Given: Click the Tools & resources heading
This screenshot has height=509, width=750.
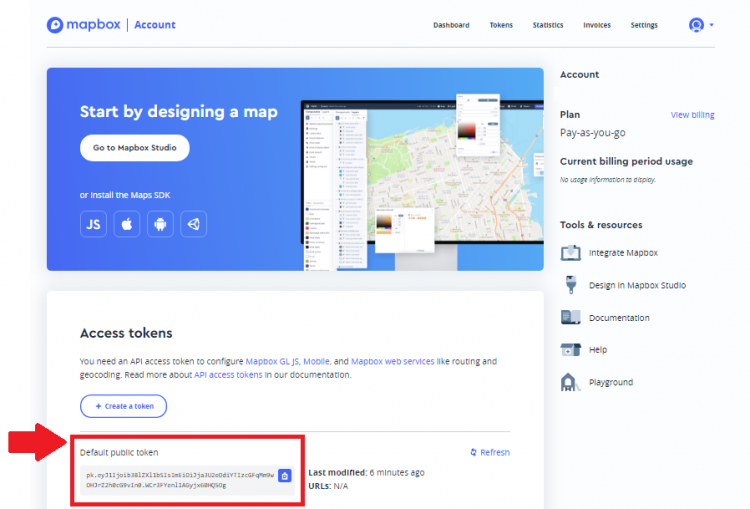Looking at the screenshot, I should (x=601, y=225).
